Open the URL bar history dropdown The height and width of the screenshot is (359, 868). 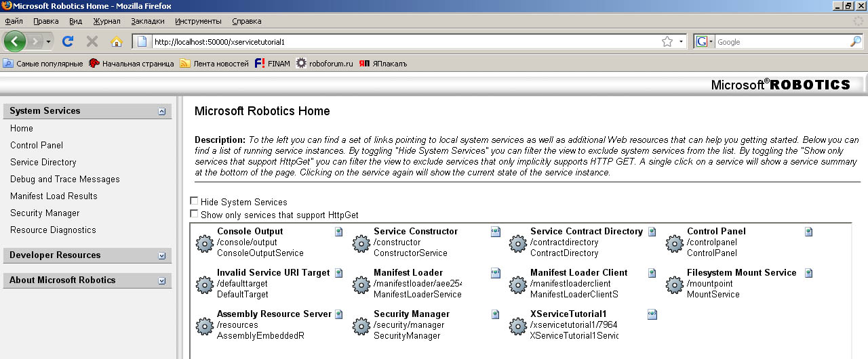click(x=681, y=41)
